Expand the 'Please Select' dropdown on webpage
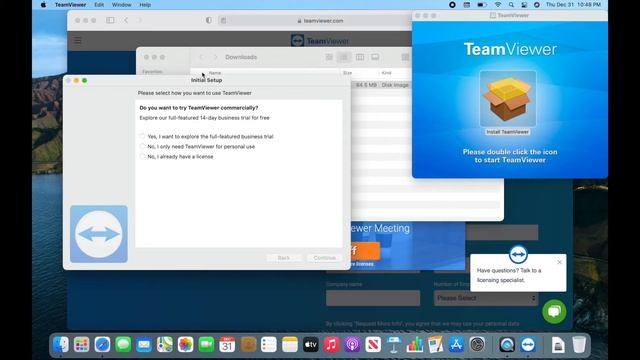This screenshot has height=360, width=640. tap(486, 298)
